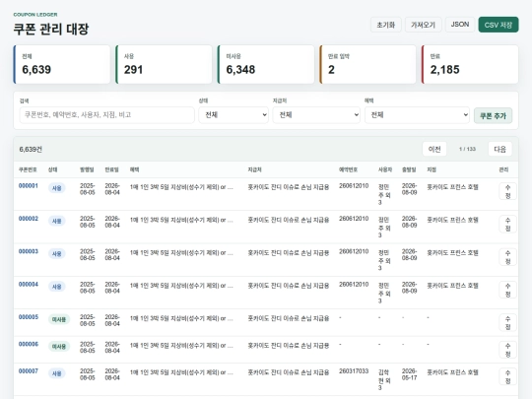Click the 쿠폰번호 column header
This screenshot has width=532, height=399.
point(28,169)
